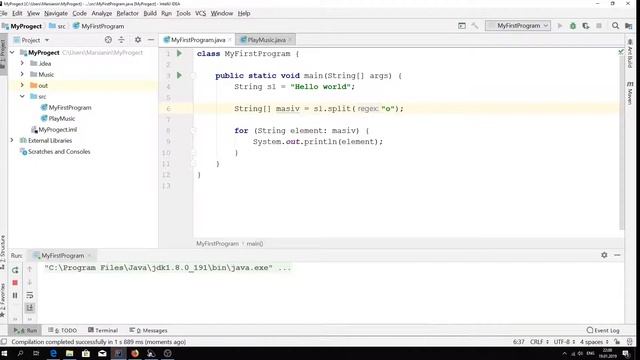This screenshot has height=360, width=640.
Task: Close the PlayMusic.java tab
Action: click(x=290, y=40)
